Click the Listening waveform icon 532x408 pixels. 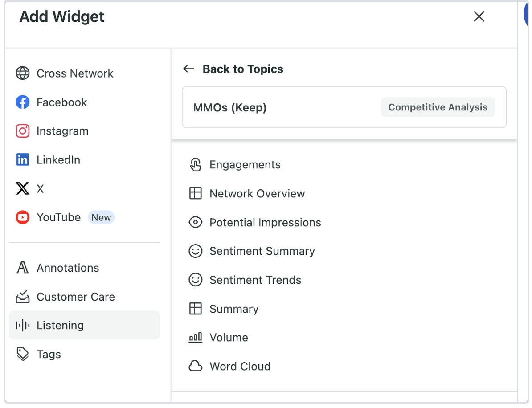pyautogui.click(x=23, y=326)
